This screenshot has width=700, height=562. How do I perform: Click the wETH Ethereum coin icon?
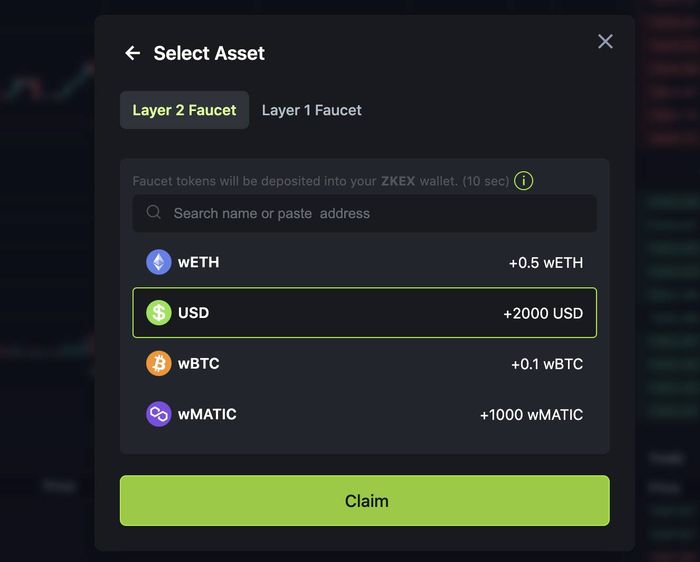(x=158, y=262)
